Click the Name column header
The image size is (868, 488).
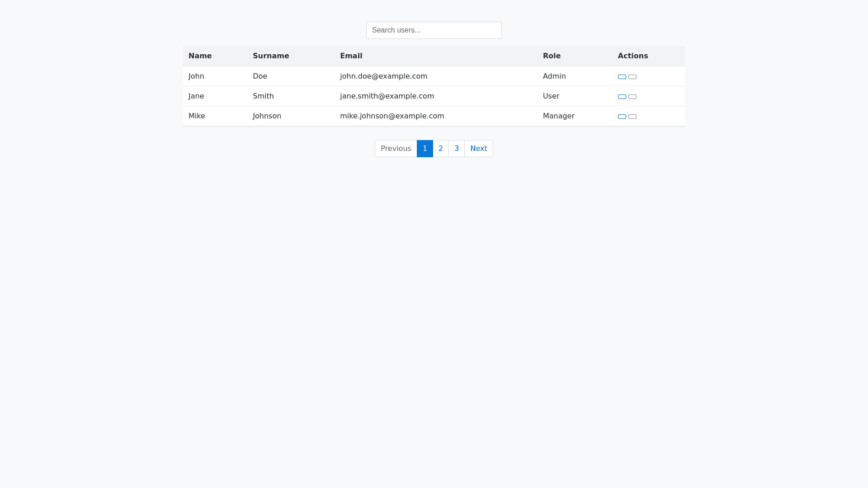coord(200,56)
